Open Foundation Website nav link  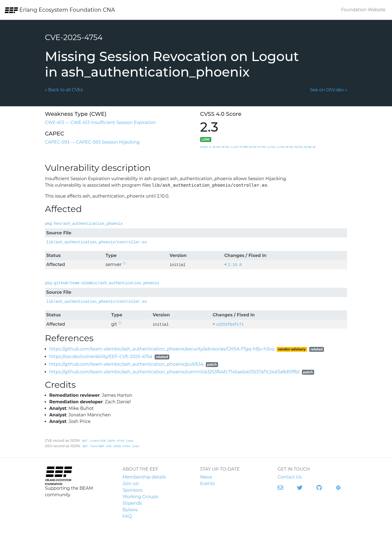(x=363, y=10)
